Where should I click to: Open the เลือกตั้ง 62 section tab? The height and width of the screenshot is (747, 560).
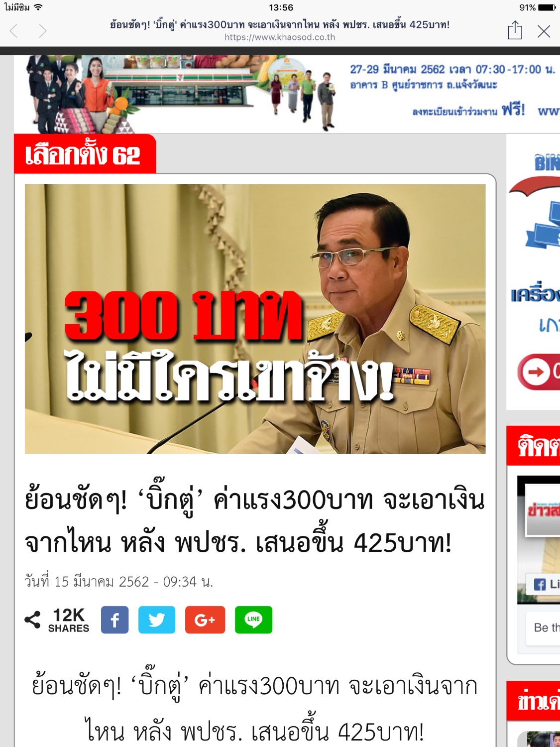point(85,154)
